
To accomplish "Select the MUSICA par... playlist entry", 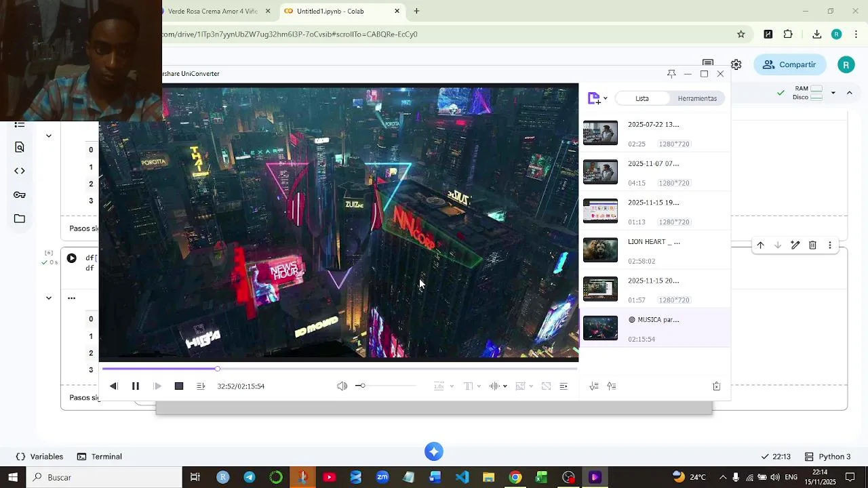I will (x=654, y=329).
